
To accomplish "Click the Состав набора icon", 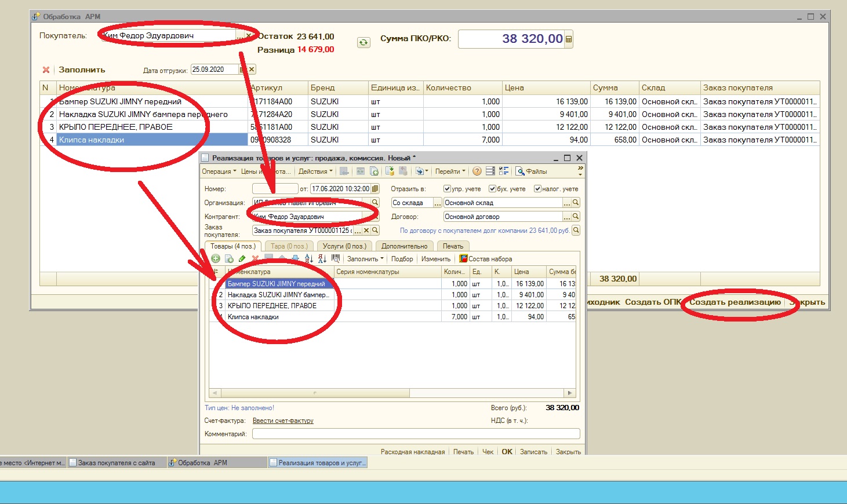I will click(463, 259).
